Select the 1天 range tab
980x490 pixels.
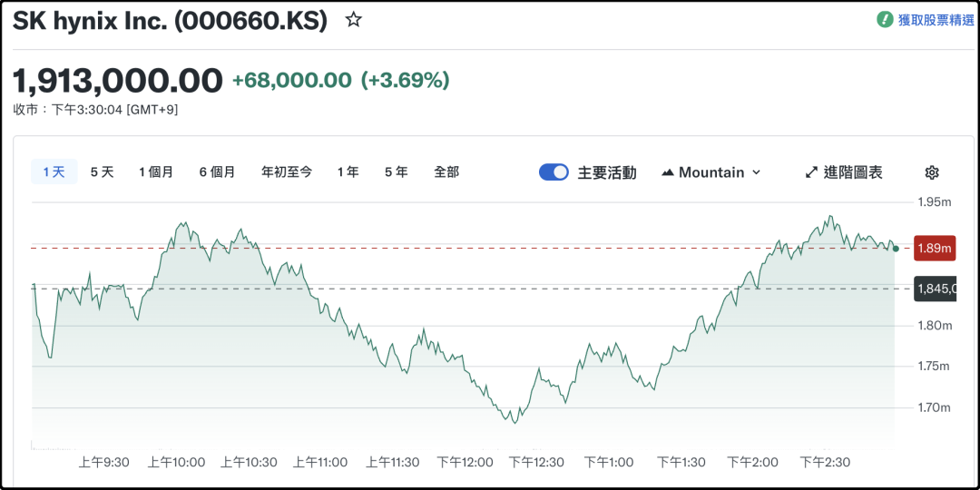click(x=54, y=171)
